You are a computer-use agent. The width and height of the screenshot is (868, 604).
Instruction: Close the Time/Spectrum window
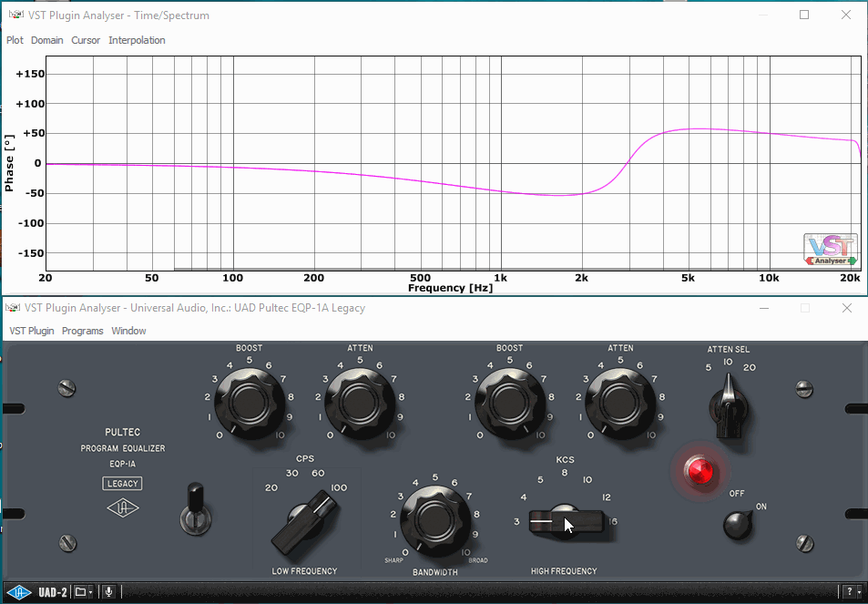tap(846, 15)
